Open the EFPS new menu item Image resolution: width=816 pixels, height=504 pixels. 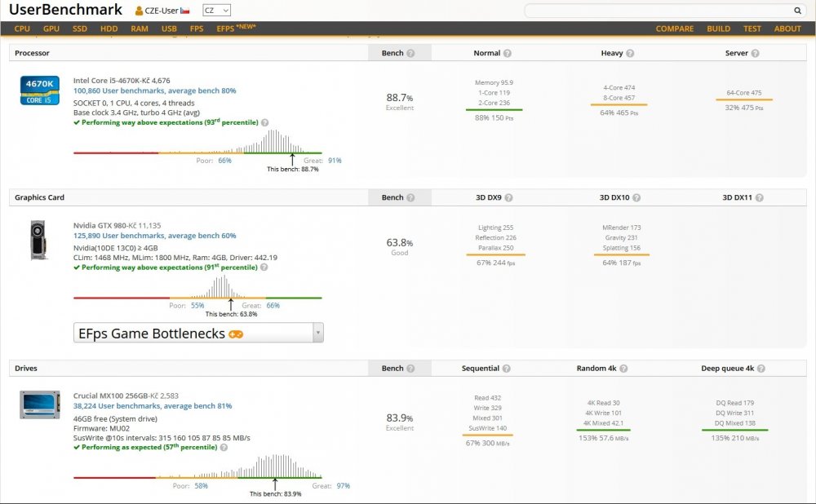pos(236,28)
